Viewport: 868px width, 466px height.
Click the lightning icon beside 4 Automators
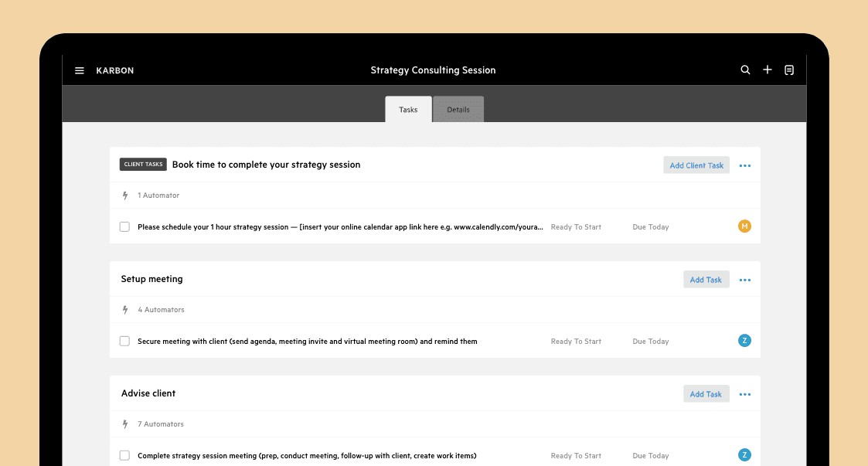point(125,310)
